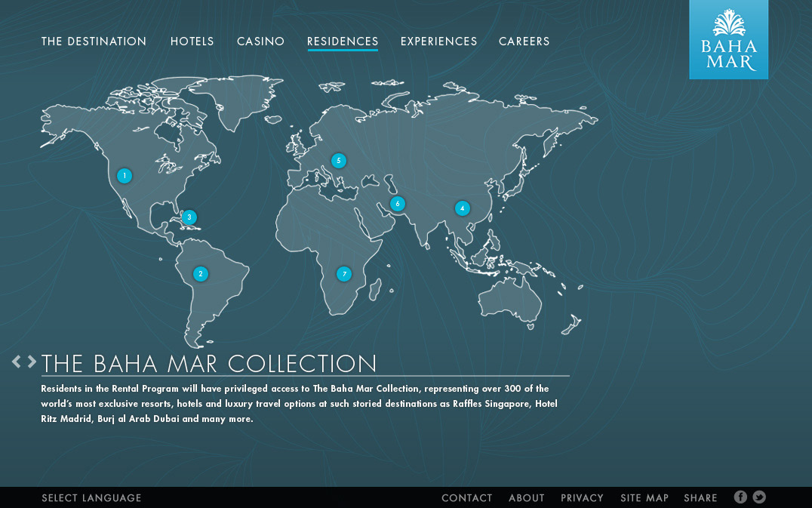Open the Site Map link
812x508 pixels.
(x=644, y=497)
